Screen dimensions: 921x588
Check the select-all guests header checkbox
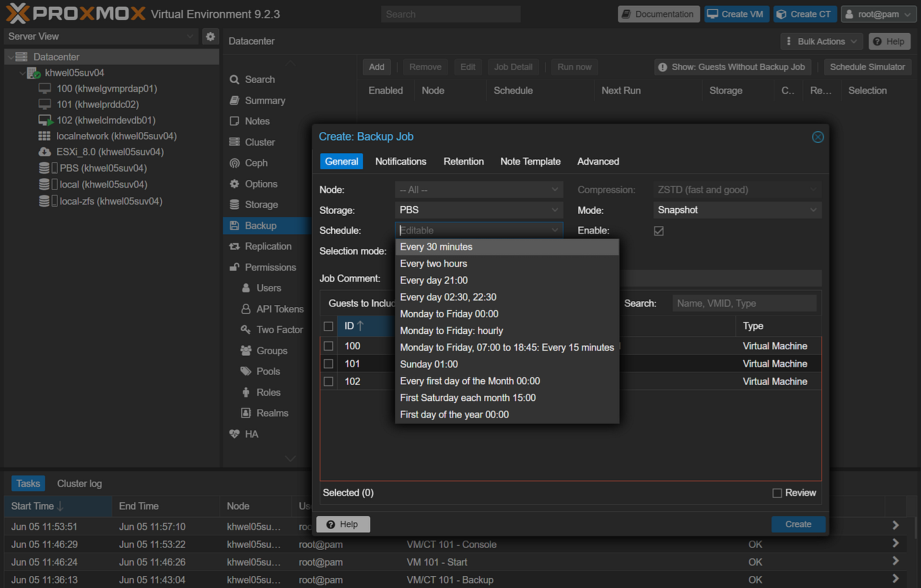click(x=328, y=326)
